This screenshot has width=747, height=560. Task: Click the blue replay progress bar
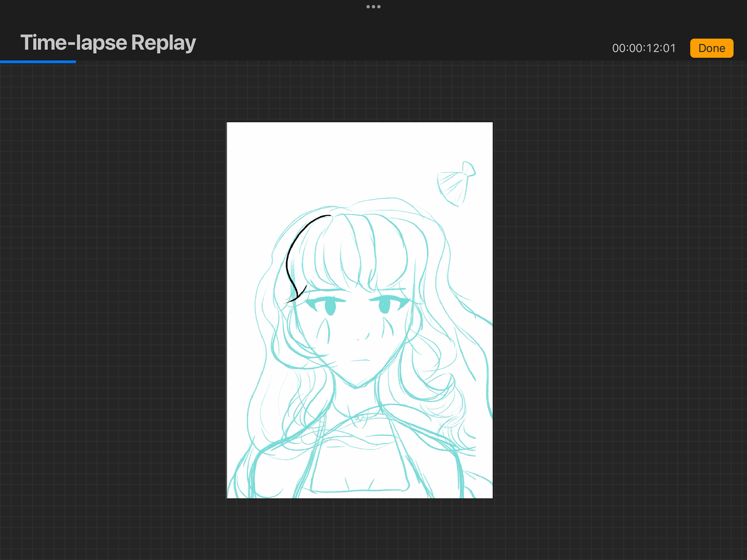38,61
